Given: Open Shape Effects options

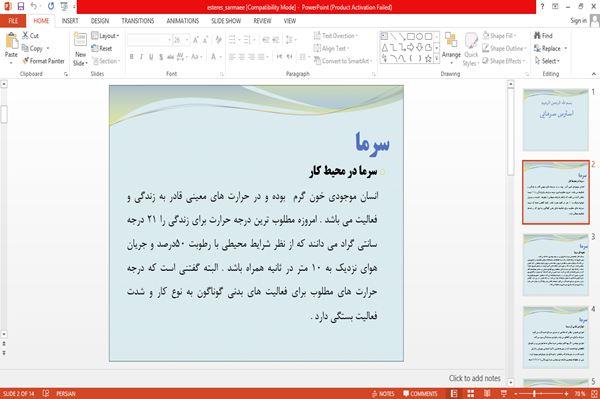Looking at the screenshot, I should [x=505, y=61].
